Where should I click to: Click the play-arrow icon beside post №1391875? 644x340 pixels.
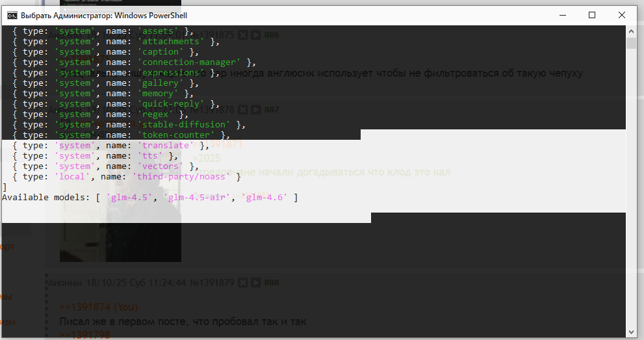256,35
